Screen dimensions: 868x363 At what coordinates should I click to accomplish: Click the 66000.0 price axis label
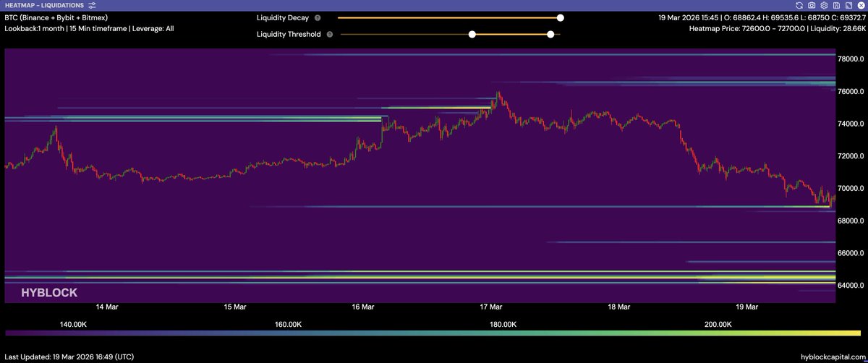coord(851,254)
